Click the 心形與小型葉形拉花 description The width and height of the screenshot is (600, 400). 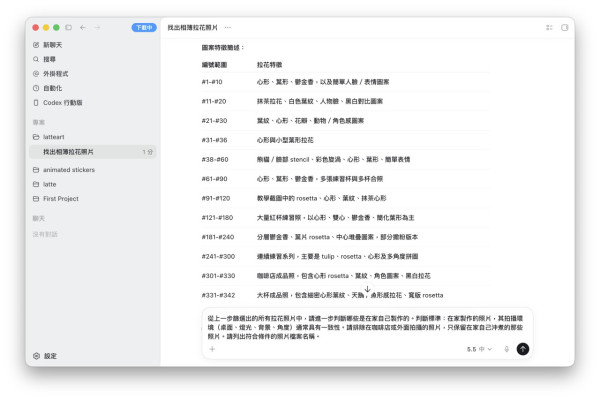[x=285, y=140]
